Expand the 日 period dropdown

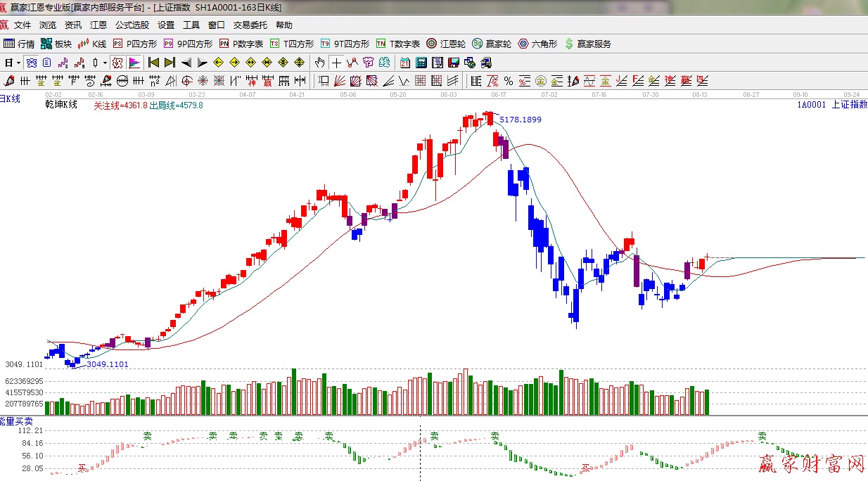[12, 63]
